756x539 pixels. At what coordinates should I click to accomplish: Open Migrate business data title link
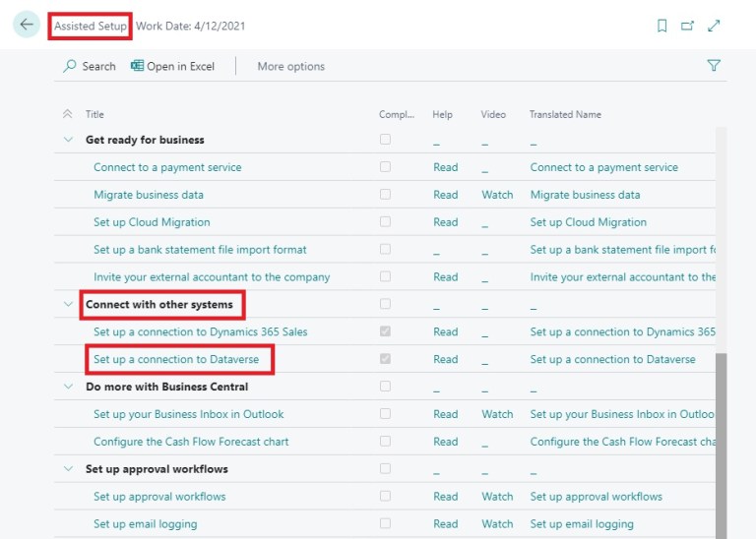pyautogui.click(x=149, y=195)
